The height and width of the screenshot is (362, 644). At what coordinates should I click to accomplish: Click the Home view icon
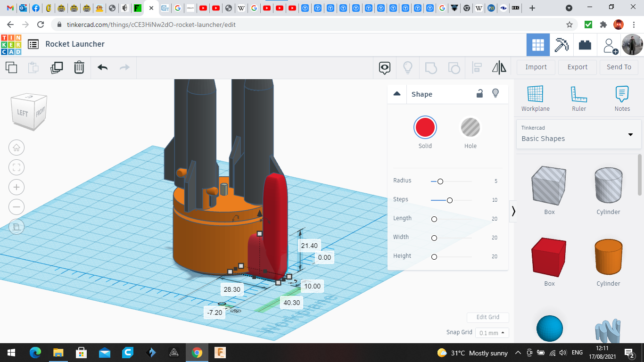[17, 148]
